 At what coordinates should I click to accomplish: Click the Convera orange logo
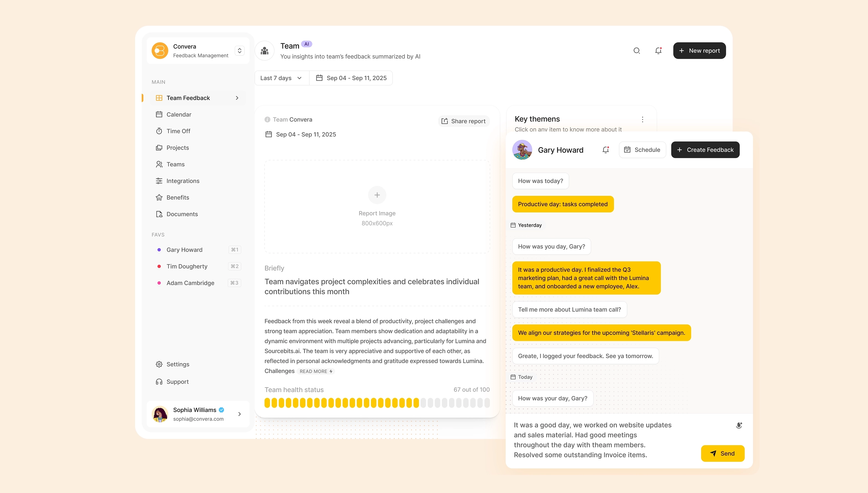[160, 51]
